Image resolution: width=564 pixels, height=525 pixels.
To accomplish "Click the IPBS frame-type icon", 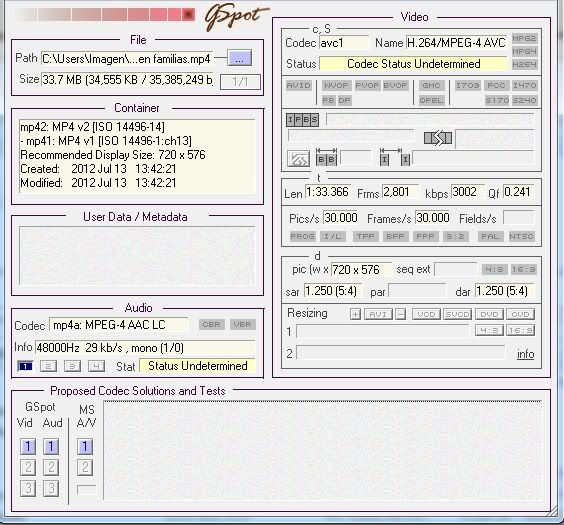I will pyautogui.click(x=302, y=120).
